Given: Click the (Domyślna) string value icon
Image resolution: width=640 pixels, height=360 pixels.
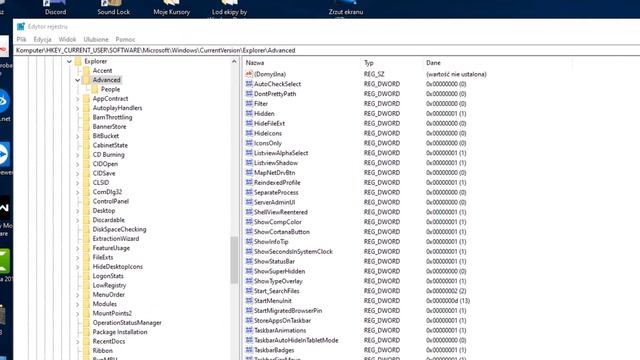Looking at the screenshot, I should point(249,74).
